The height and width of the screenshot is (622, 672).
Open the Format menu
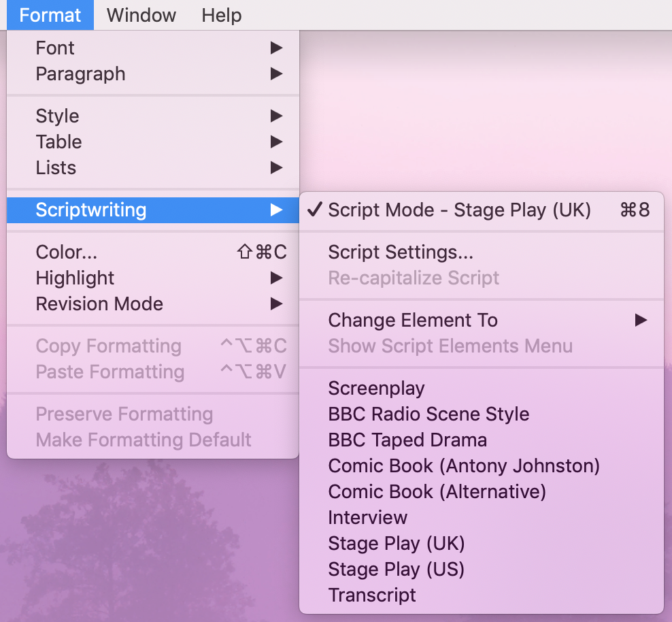pos(50,15)
